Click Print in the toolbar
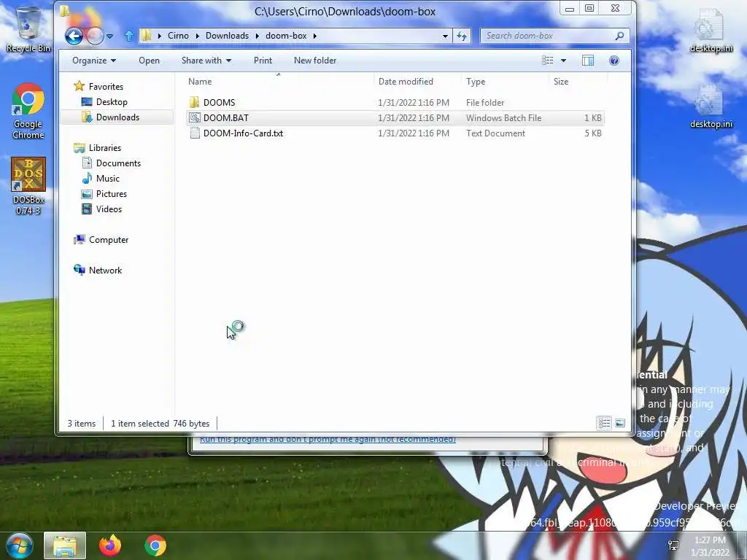This screenshot has width=747, height=560. [x=263, y=61]
